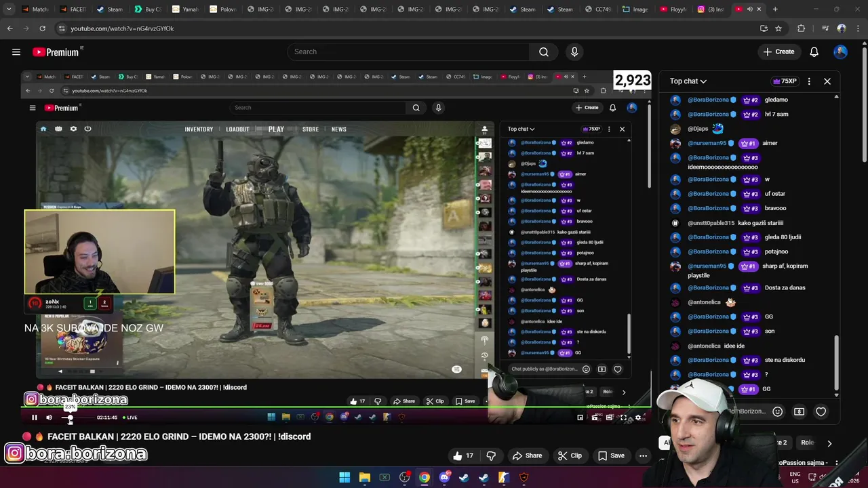Pause the live stream

point(34,418)
